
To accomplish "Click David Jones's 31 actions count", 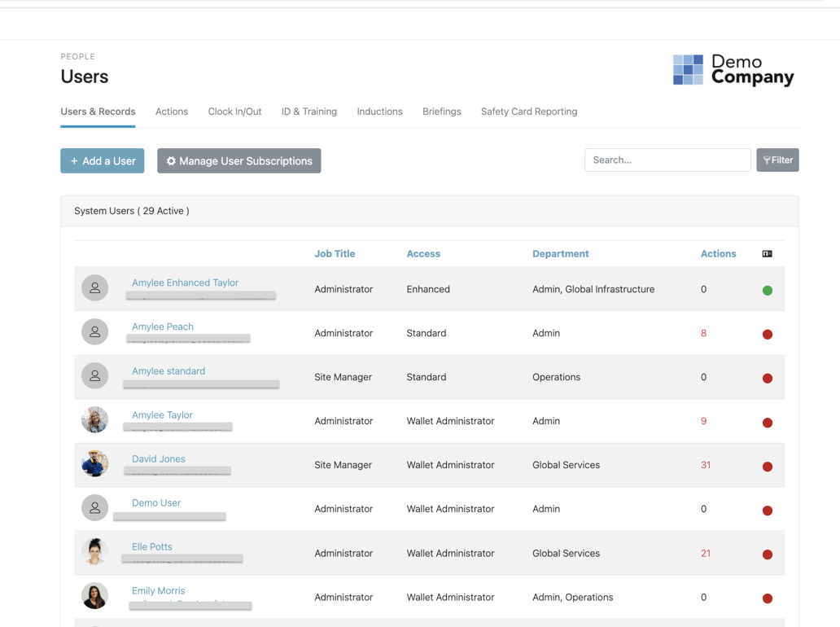I will [x=706, y=465].
